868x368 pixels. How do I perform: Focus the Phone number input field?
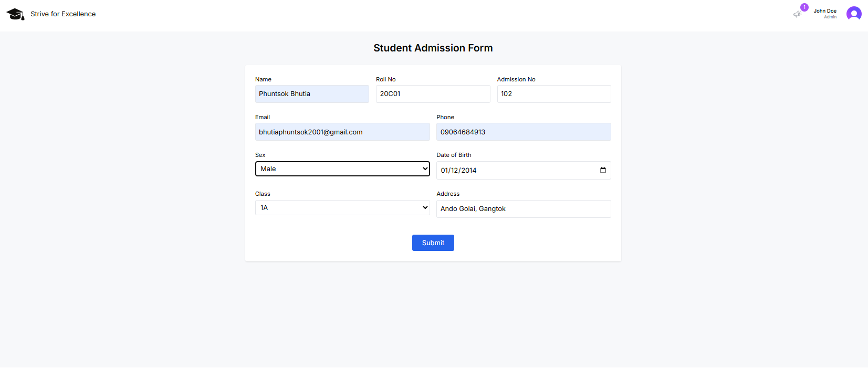[523, 132]
